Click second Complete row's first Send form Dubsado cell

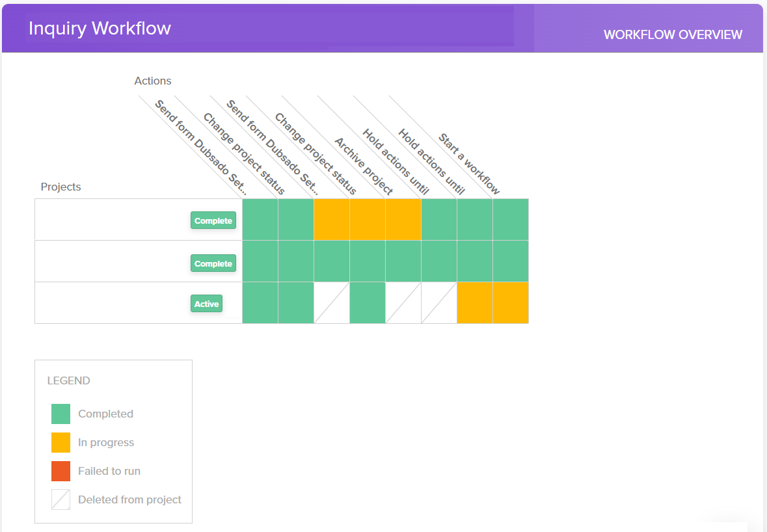coord(260,261)
